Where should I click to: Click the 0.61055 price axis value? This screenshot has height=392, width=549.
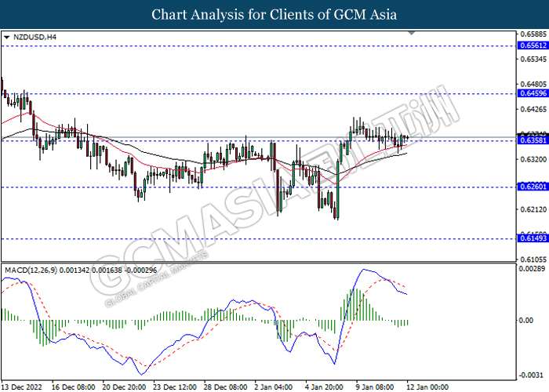click(533, 260)
